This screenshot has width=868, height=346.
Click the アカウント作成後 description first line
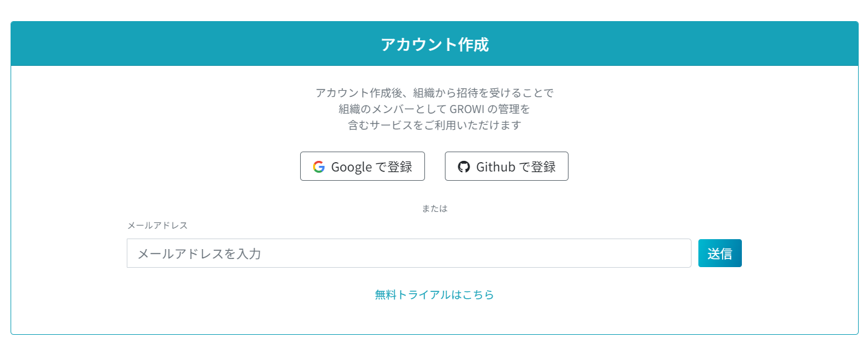point(434,93)
